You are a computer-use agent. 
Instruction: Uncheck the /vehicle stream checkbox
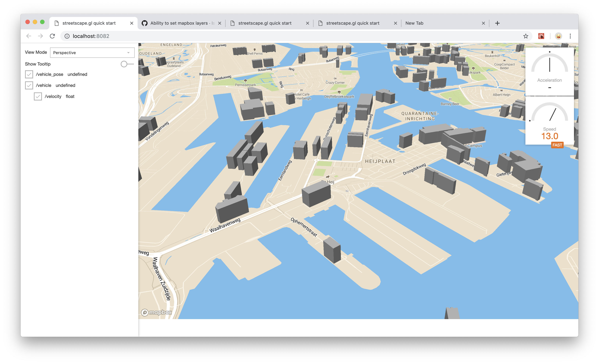(x=29, y=85)
